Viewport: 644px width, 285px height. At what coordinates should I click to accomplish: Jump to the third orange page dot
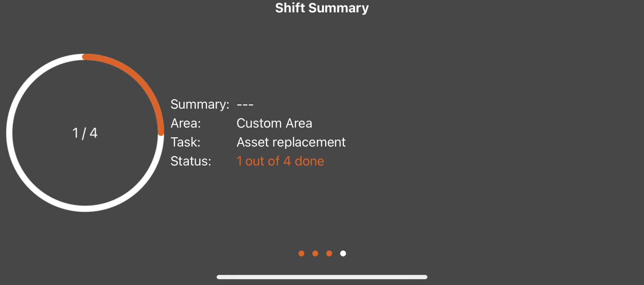(329, 254)
